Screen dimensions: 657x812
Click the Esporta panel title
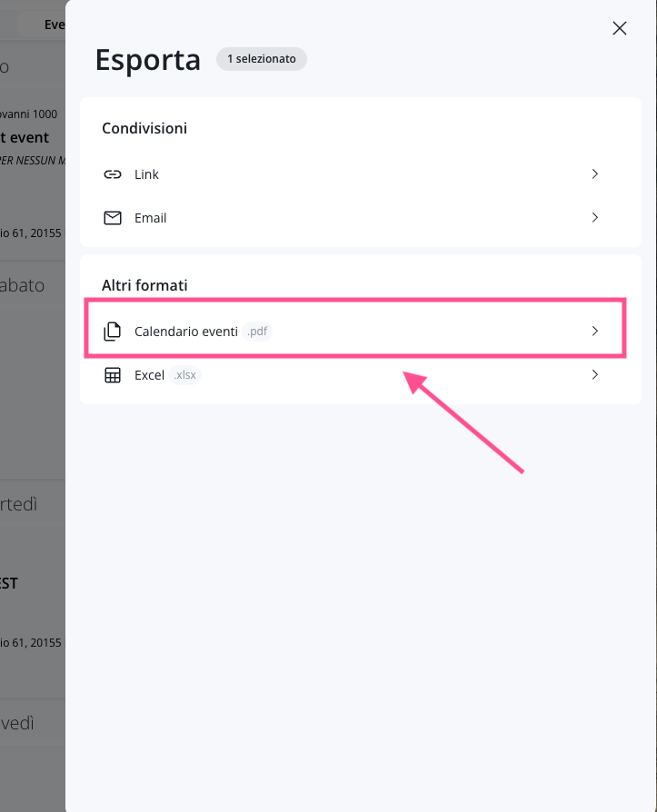(147, 59)
